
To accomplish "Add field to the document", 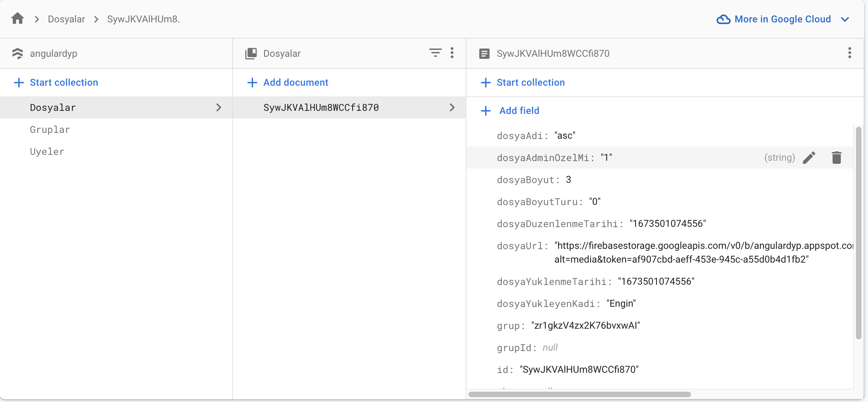I will [x=519, y=110].
